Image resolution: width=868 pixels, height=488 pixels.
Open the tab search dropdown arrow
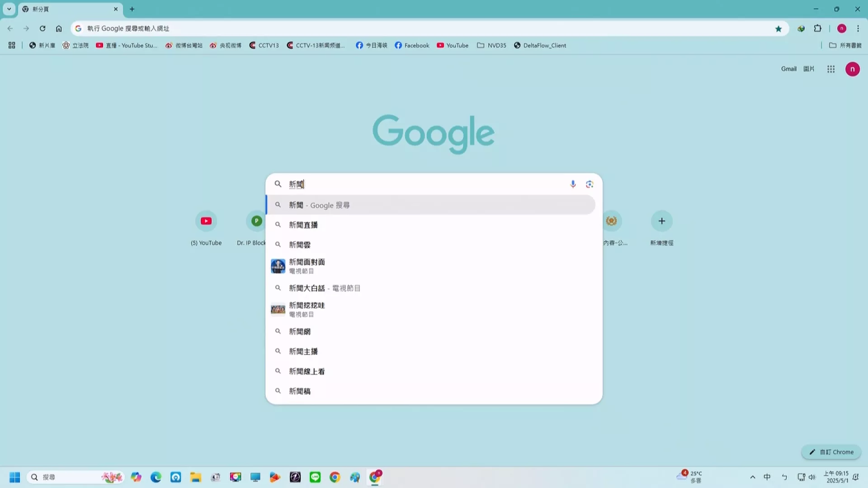(9, 9)
